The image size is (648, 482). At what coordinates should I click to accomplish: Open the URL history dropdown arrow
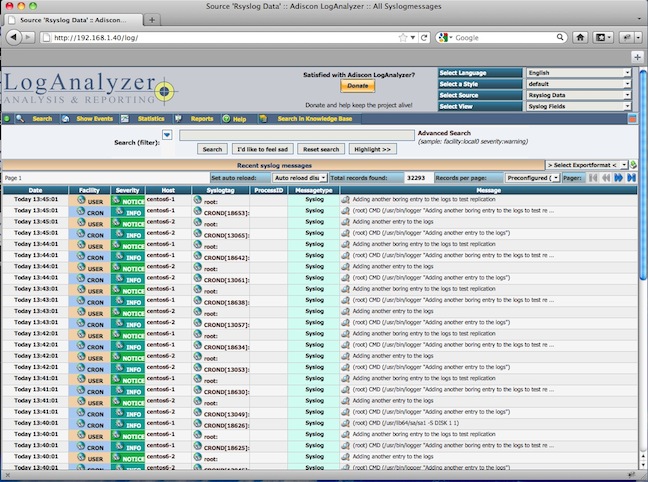click(412, 38)
